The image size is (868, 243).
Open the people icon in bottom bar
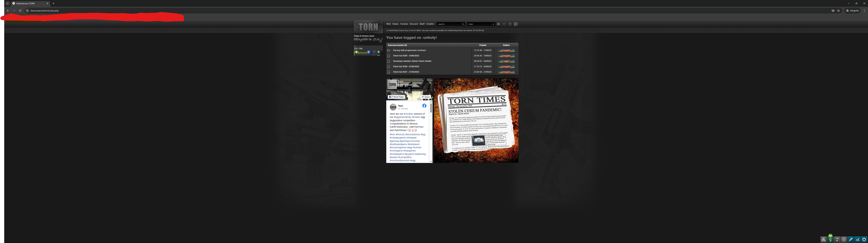[x=857, y=240]
